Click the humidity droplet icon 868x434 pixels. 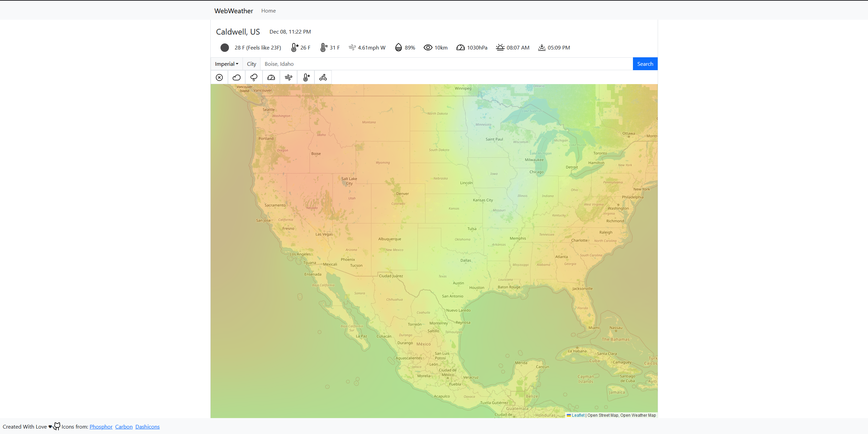pos(399,47)
